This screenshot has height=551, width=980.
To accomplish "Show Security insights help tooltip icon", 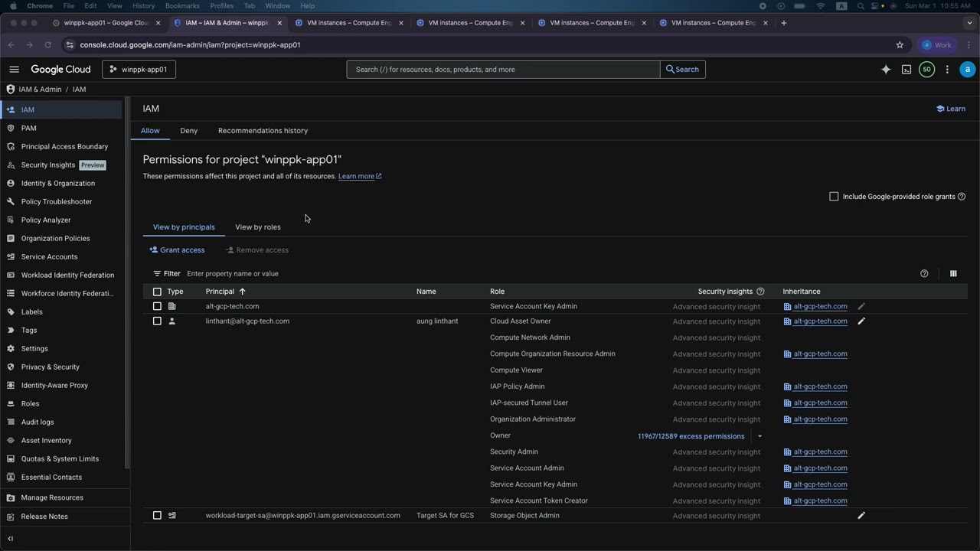I will coord(760,292).
